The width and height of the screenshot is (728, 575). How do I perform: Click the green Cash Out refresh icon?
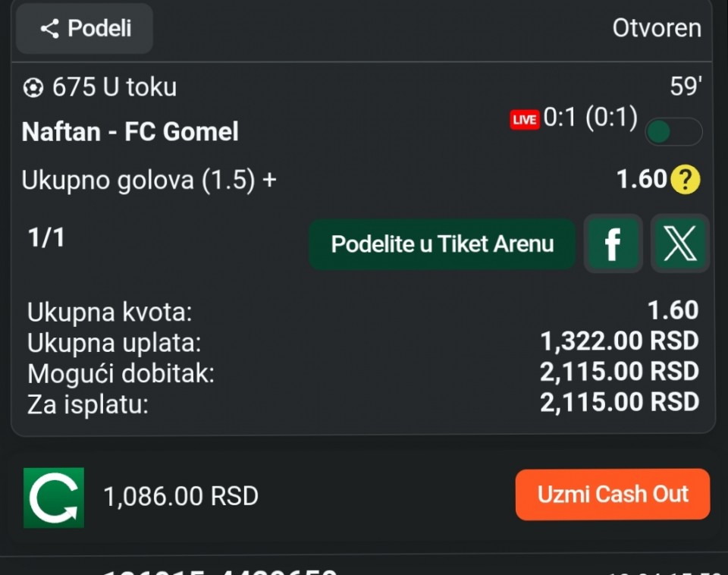(54, 497)
